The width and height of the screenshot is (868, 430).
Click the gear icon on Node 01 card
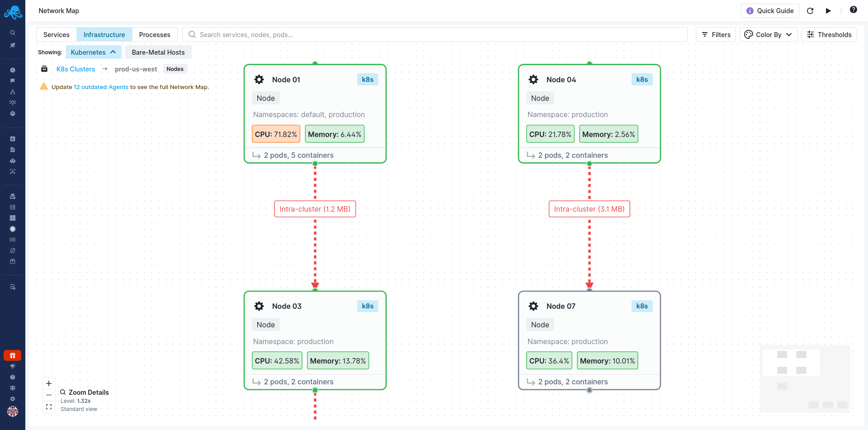pyautogui.click(x=259, y=79)
